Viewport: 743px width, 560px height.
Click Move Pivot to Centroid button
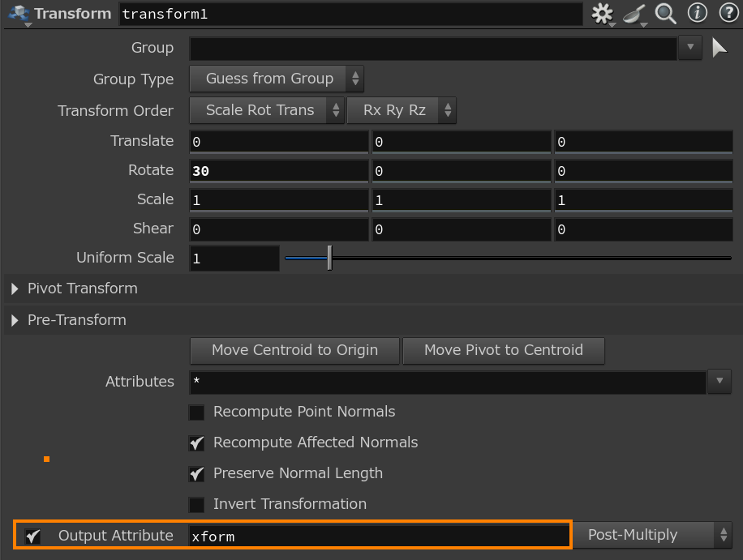[x=503, y=350]
